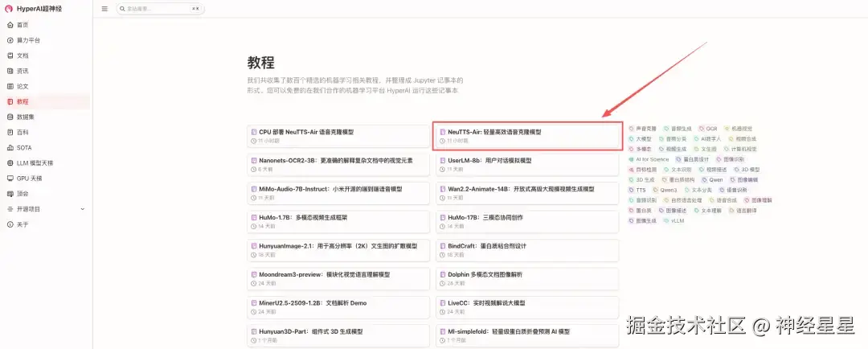Click the 数据集 dataset icon in sidebar

tap(10, 117)
